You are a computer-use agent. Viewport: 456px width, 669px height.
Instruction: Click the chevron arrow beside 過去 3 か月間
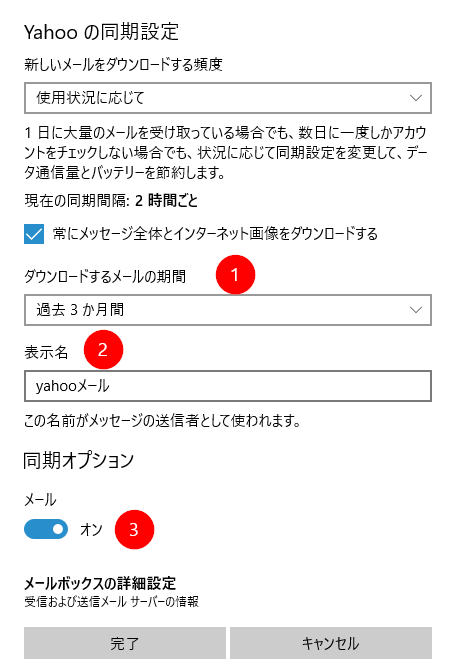416,310
